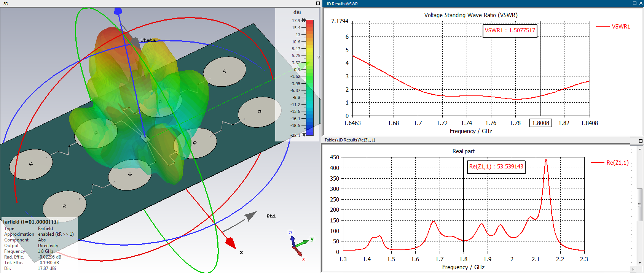Click the Re(Z1,1) legend entry
Viewport: 644px width, 273px height.
(610, 163)
